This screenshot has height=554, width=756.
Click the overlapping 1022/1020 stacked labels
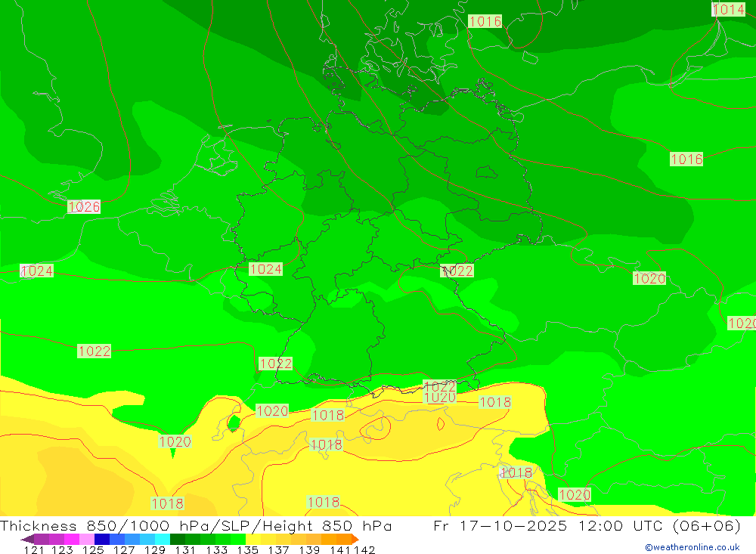click(x=440, y=392)
